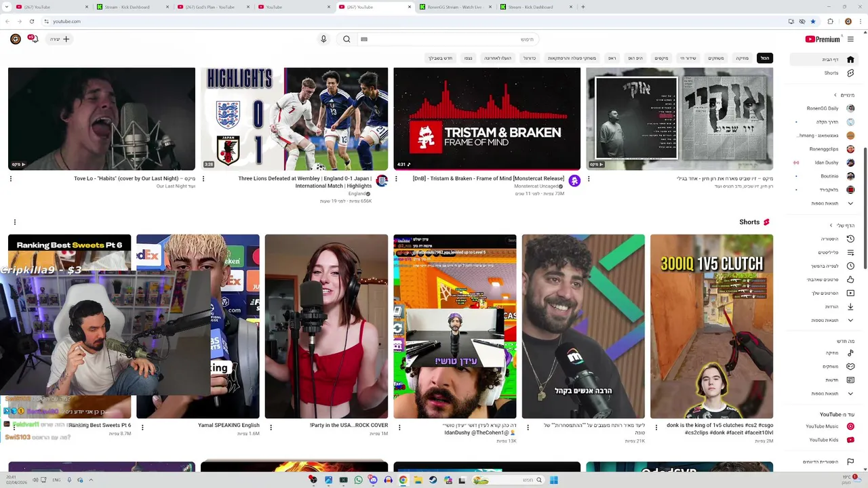Select the הכול filter chip
This screenshot has width=868, height=488.
(x=765, y=58)
